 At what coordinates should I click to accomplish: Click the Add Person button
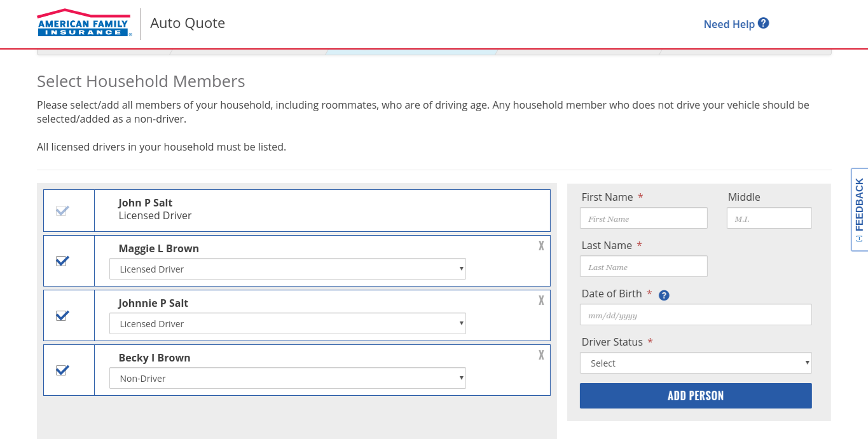click(x=696, y=396)
